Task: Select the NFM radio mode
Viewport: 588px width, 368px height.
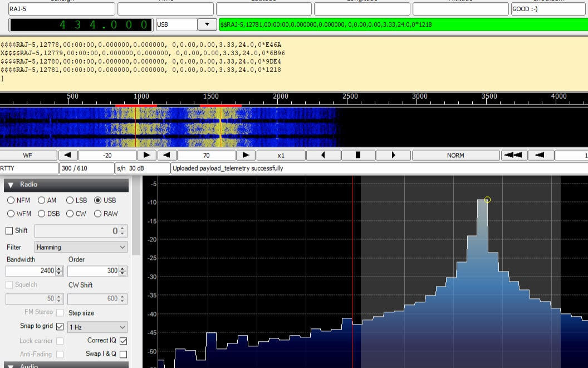Action: [x=11, y=201]
